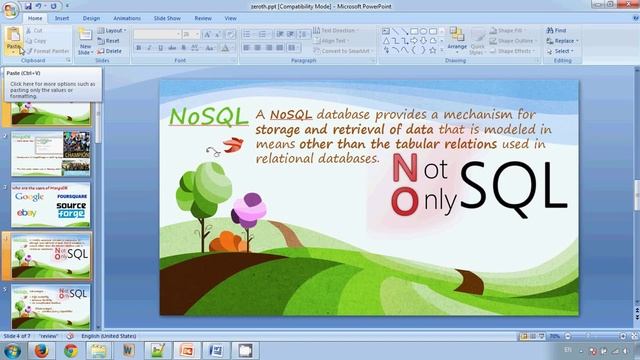Screen dimensions: 640x360
Task: Open the font name combo box
Action: point(157,34)
